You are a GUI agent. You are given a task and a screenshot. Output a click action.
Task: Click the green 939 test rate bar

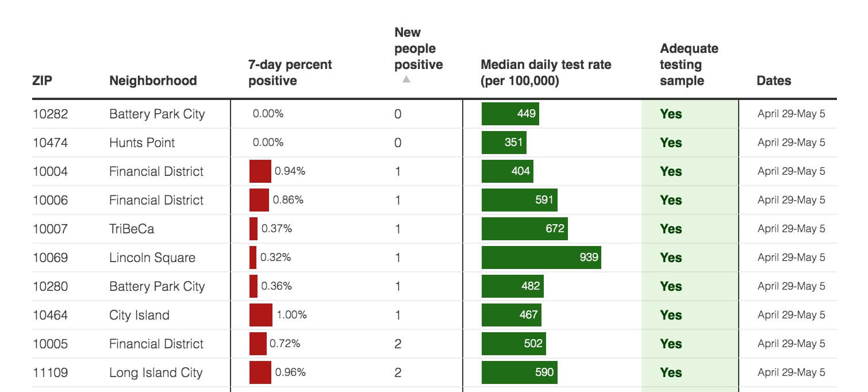coord(541,258)
